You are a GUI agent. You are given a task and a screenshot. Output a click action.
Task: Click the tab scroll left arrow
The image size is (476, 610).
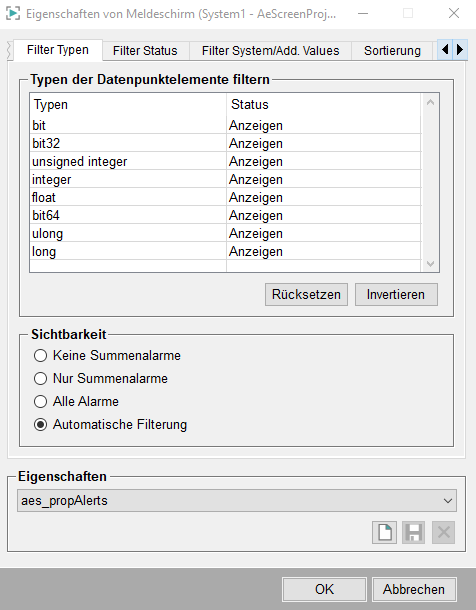(x=445, y=49)
